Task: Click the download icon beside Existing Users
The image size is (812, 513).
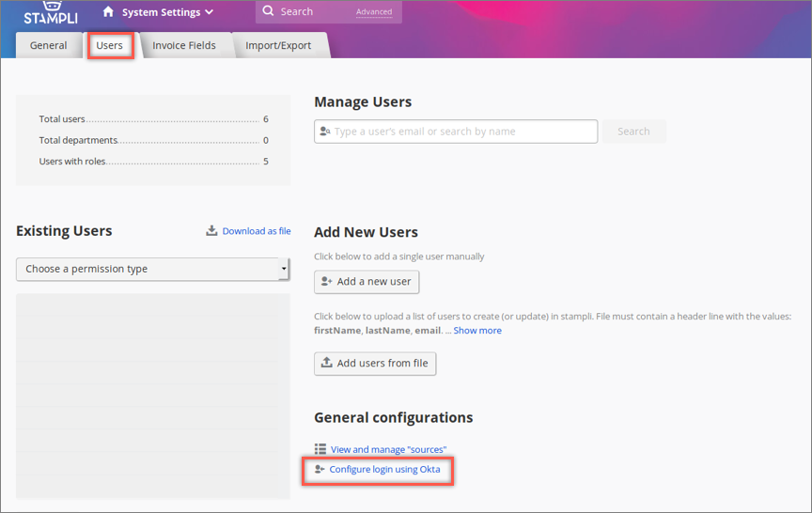Action: (212, 231)
